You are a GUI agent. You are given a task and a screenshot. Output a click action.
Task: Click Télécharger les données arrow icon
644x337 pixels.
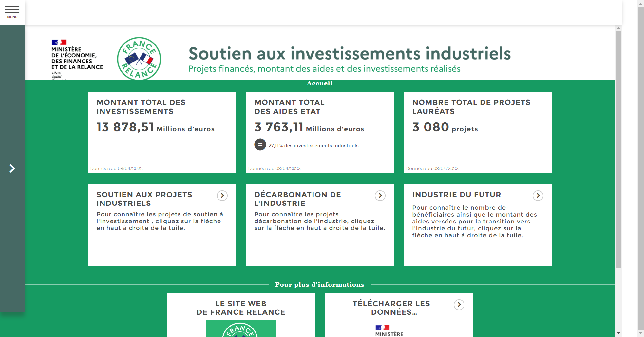tap(459, 305)
